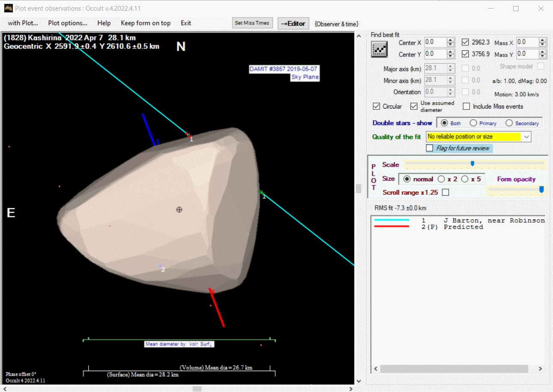Viewport: 553px width, 392px height.
Task: Open the Plot options menu
Action: pos(68,23)
